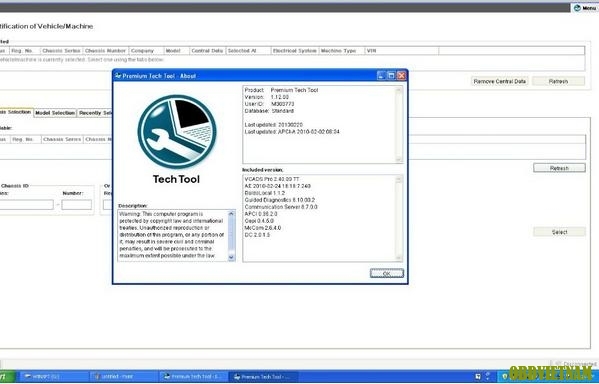Click the Company column header
The width and height of the screenshot is (599, 384).
tap(146, 50)
